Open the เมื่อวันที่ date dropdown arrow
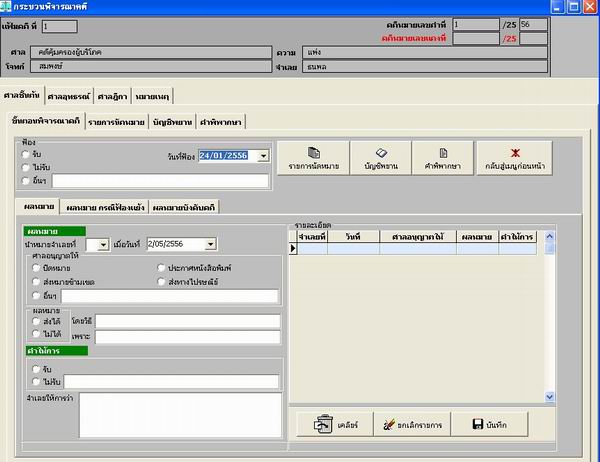 pyautogui.click(x=210, y=244)
